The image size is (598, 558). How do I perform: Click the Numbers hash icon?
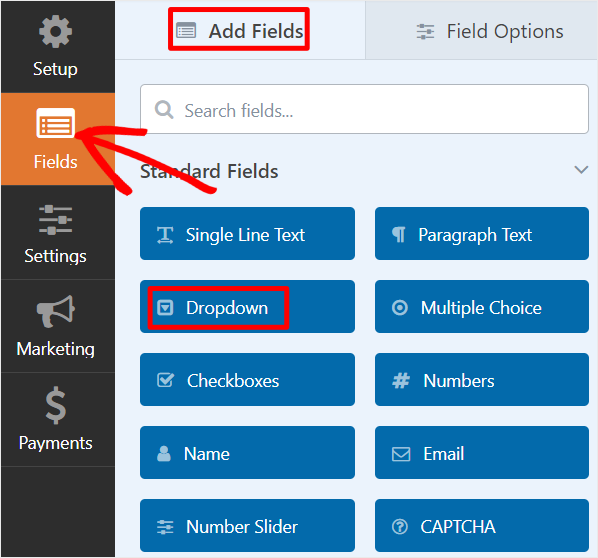(401, 381)
